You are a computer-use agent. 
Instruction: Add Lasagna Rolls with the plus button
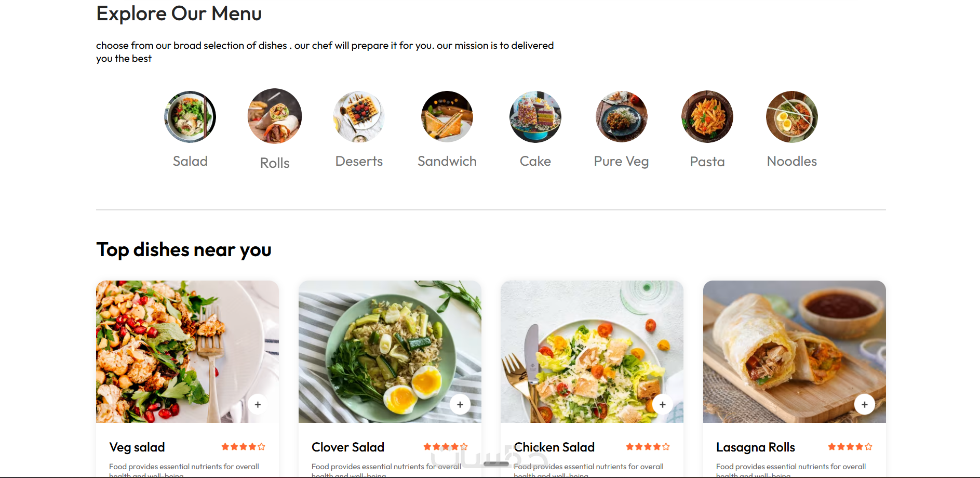pyautogui.click(x=865, y=404)
